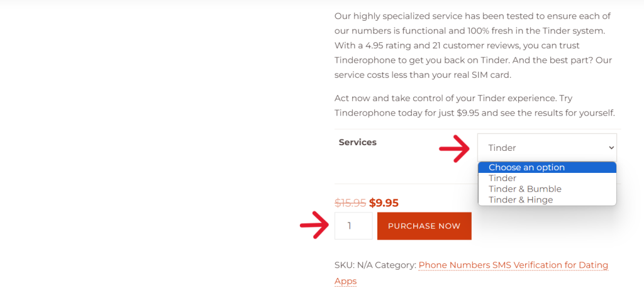This screenshot has width=644, height=303.
Task: Click the paragraph starting "Act now and take control"
Action: pos(474,106)
